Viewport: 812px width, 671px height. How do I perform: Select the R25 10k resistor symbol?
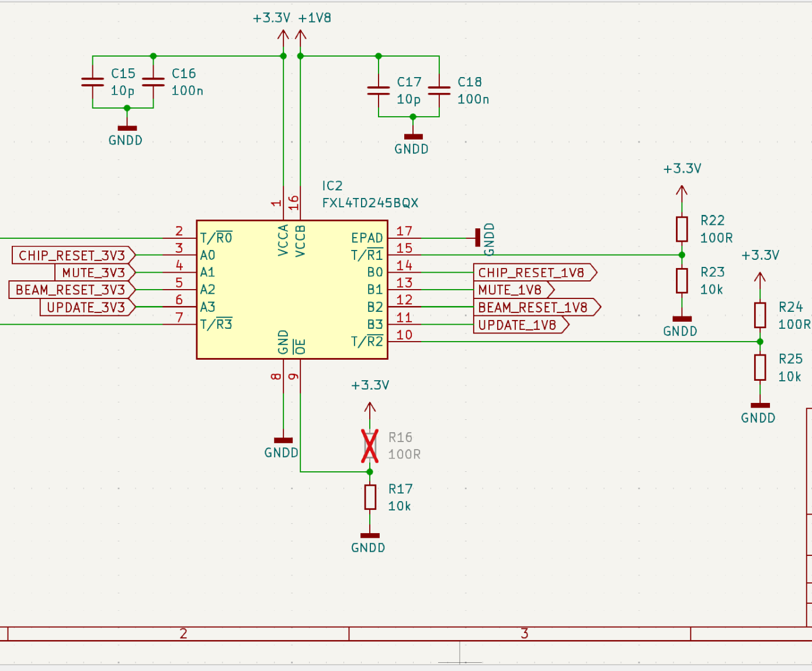click(759, 367)
